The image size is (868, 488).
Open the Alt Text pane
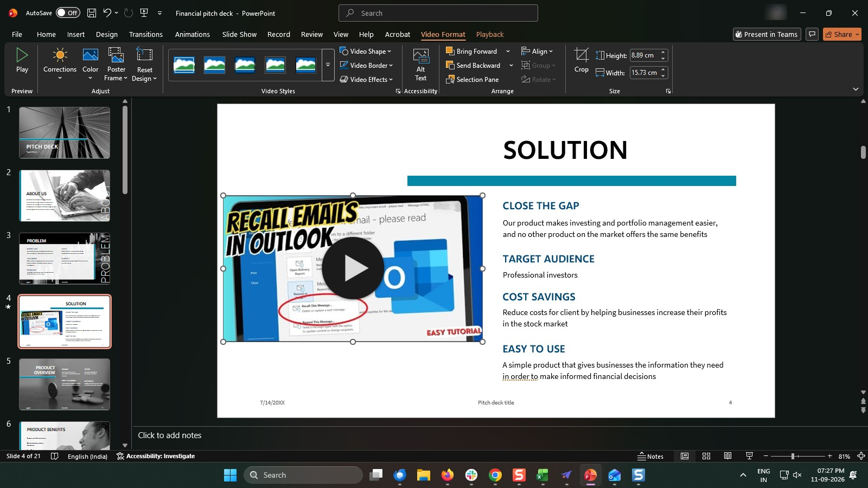click(x=421, y=64)
